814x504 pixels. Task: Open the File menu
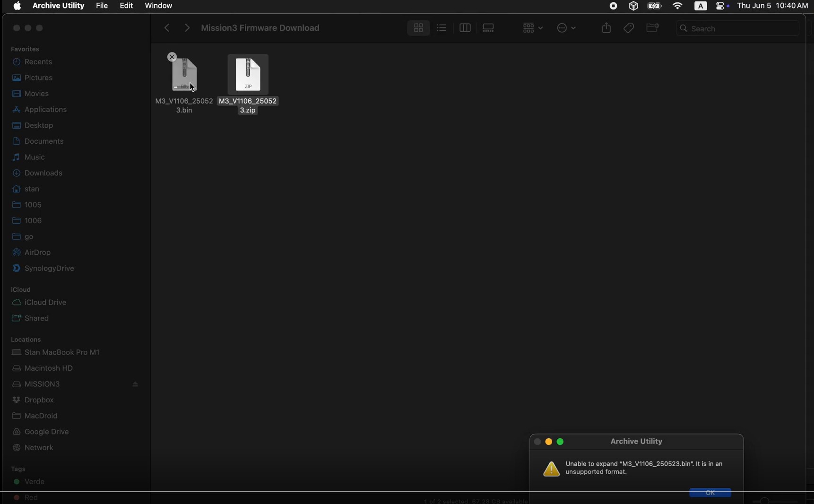102,6
